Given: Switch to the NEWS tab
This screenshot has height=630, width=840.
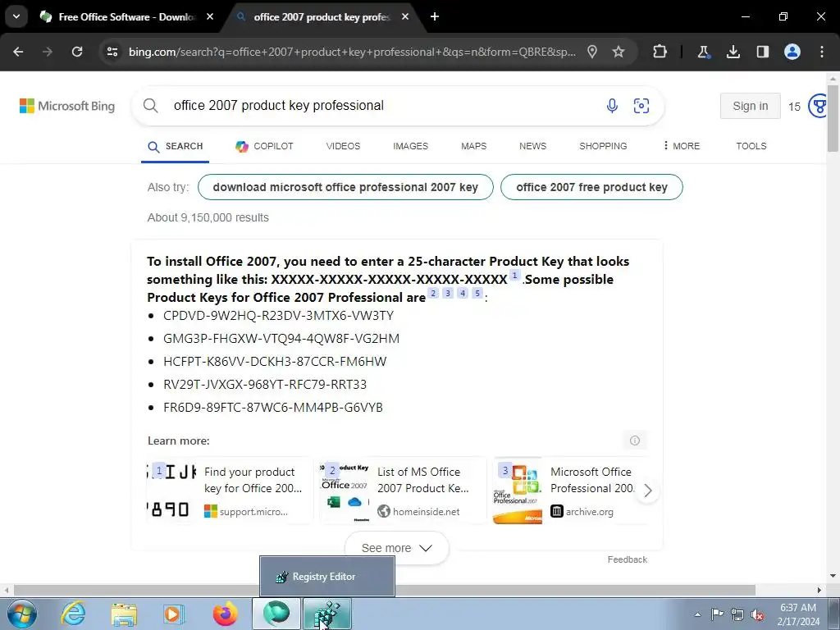Looking at the screenshot, I should pyautogui.click(x=532, y=146).
